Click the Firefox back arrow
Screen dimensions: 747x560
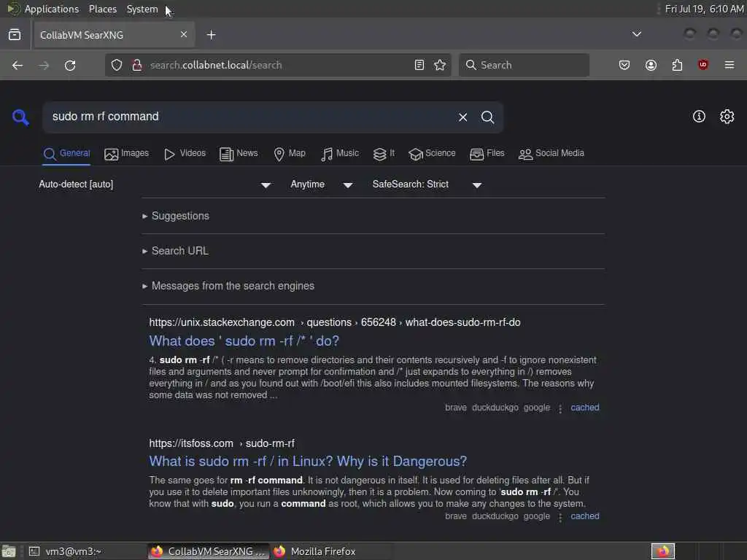(x=18, y=65)
